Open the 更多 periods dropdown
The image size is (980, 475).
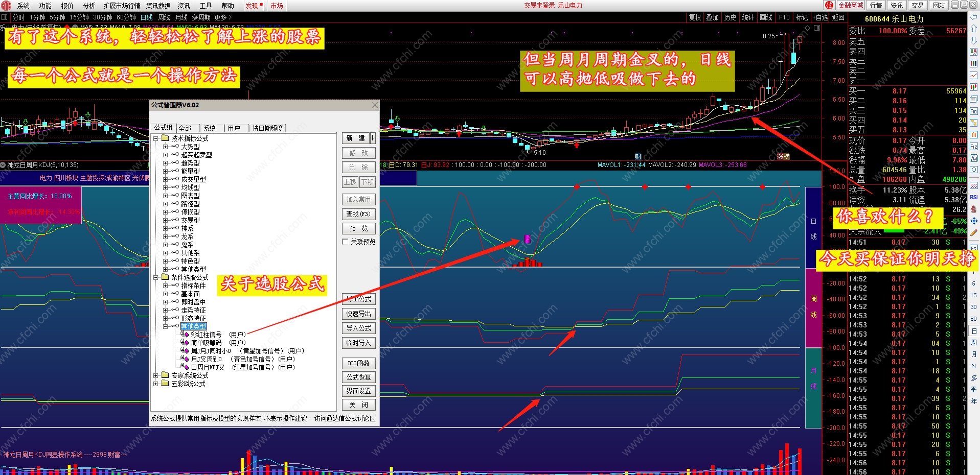223,17
